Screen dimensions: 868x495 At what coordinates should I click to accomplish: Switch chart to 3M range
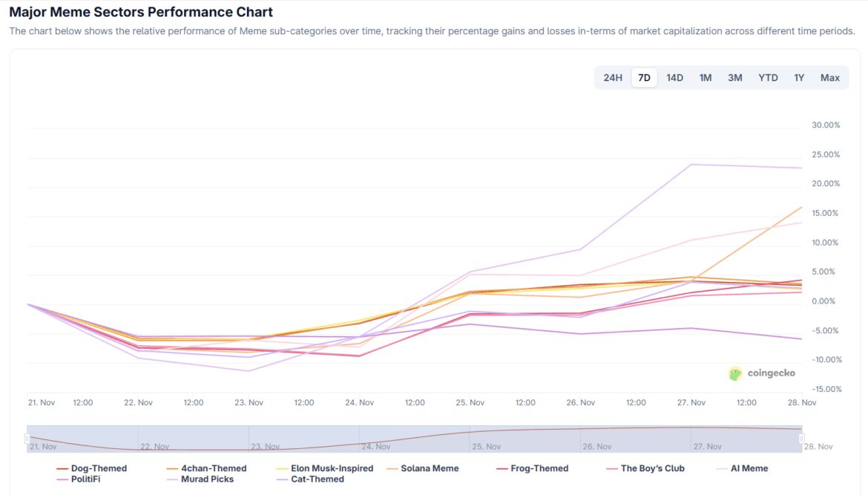click(734, 78)
